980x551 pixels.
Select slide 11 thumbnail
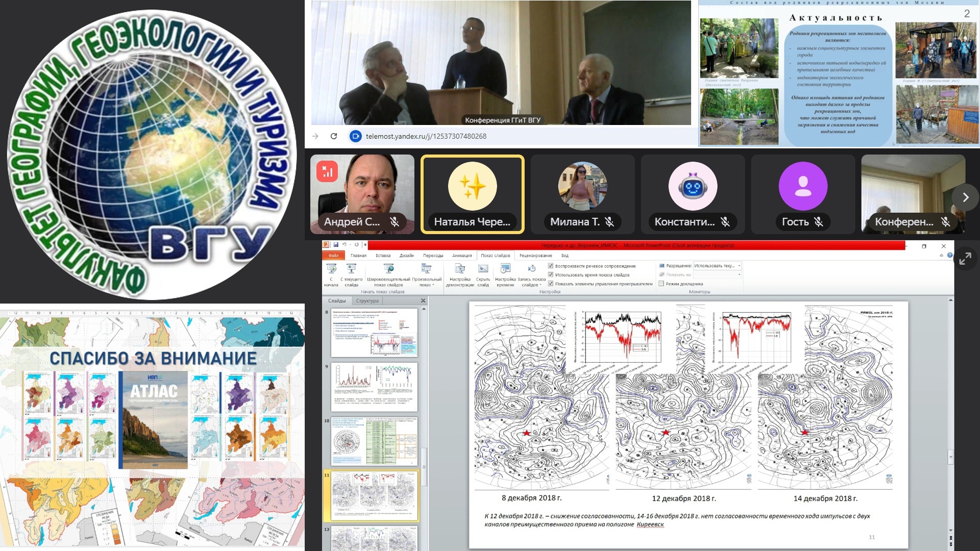coord(374,495)
